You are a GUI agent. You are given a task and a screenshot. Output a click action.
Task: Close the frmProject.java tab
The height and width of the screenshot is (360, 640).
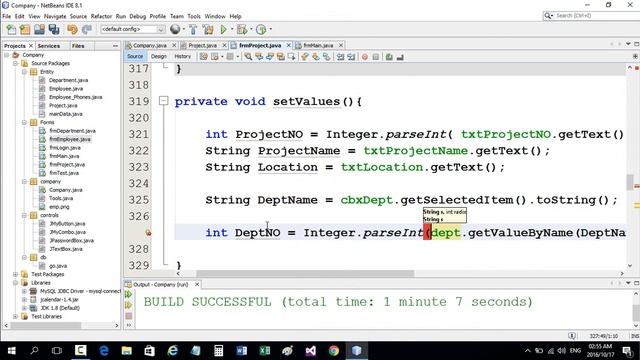click(289, 45)
